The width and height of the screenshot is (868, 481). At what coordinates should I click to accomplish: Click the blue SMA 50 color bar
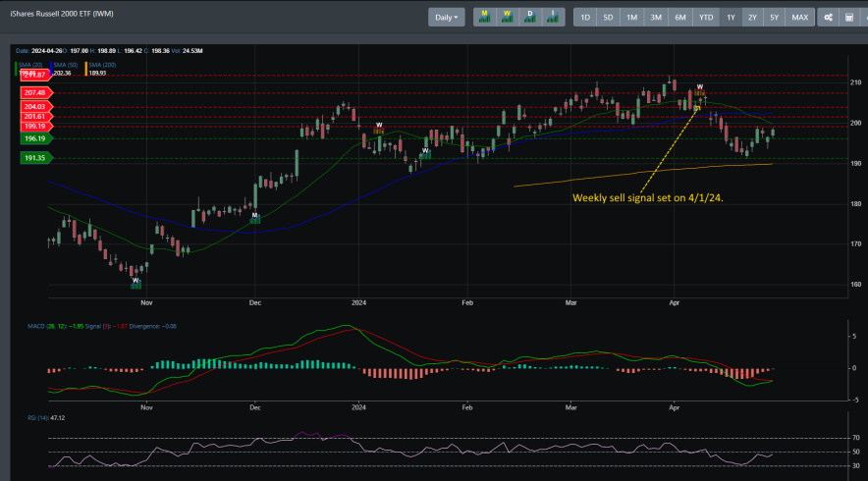(51, 69)
